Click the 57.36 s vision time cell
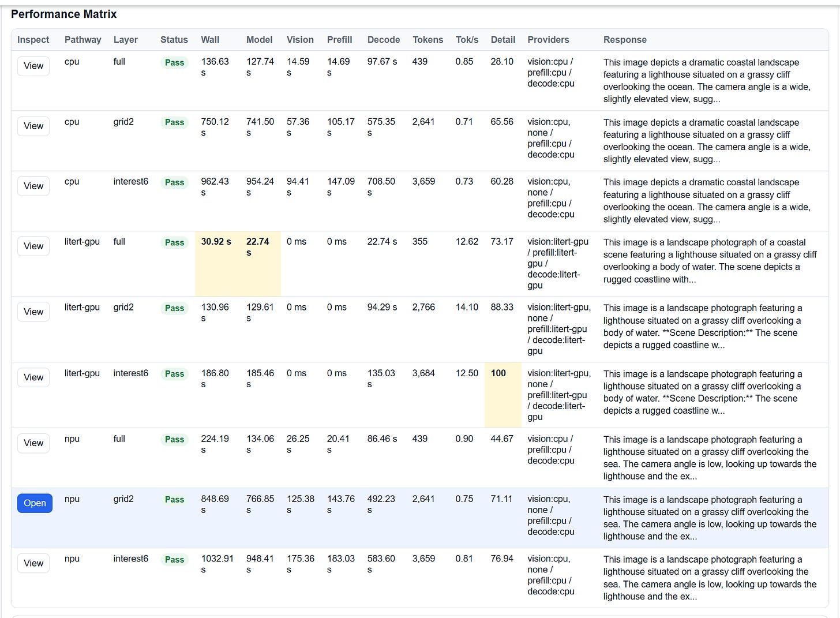The width and height of the screenshot is (840, 618). coord(298,127)
